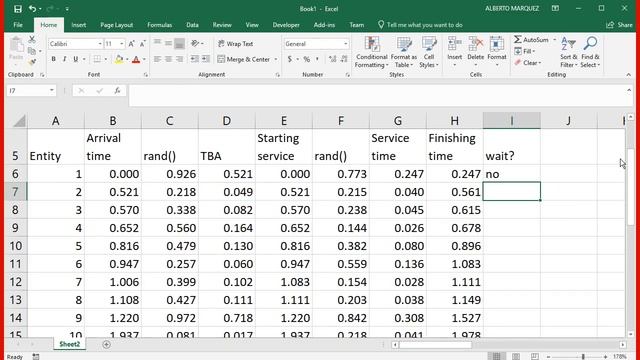The height and width of the screenshot is (360, 640).
Task: Cut selection with the scissors icon
Action: (32, 40)
